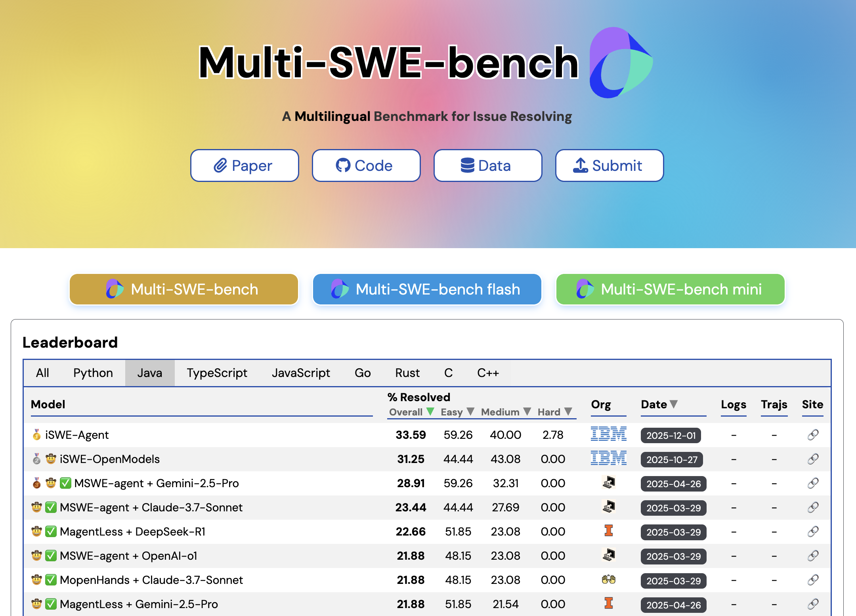Open the Paper link button
The width and height of the screenshot is (856, 616).
244,166
